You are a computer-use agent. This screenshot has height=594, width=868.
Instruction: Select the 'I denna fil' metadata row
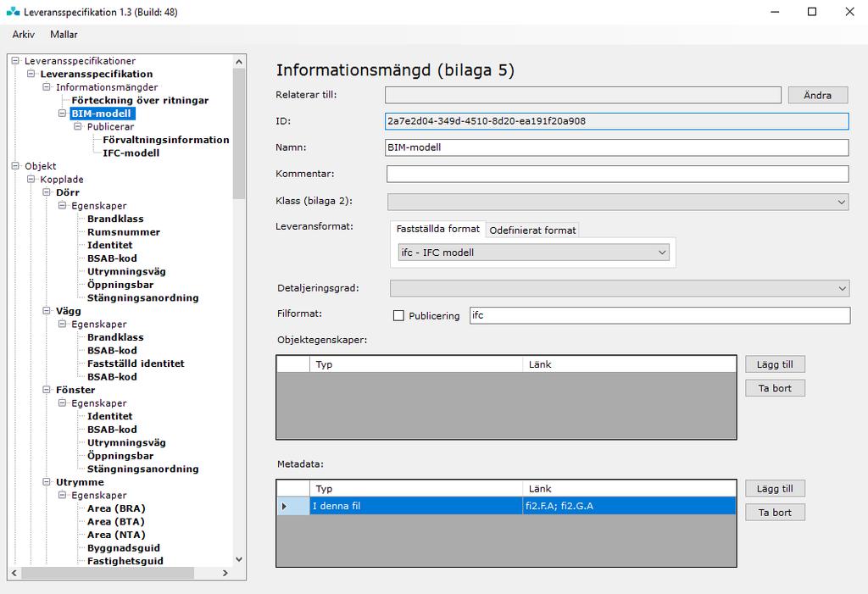pos(415,506)
